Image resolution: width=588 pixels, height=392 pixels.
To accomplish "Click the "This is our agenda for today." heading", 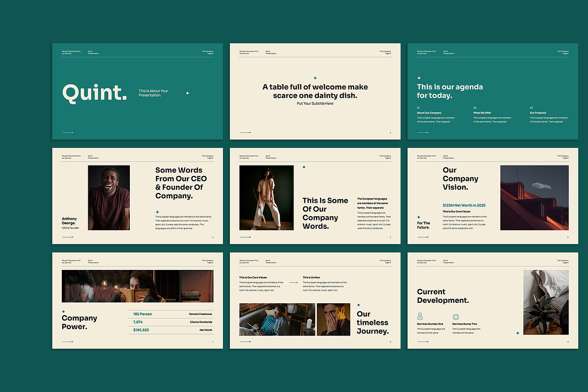I will click(x=450, y=91).
